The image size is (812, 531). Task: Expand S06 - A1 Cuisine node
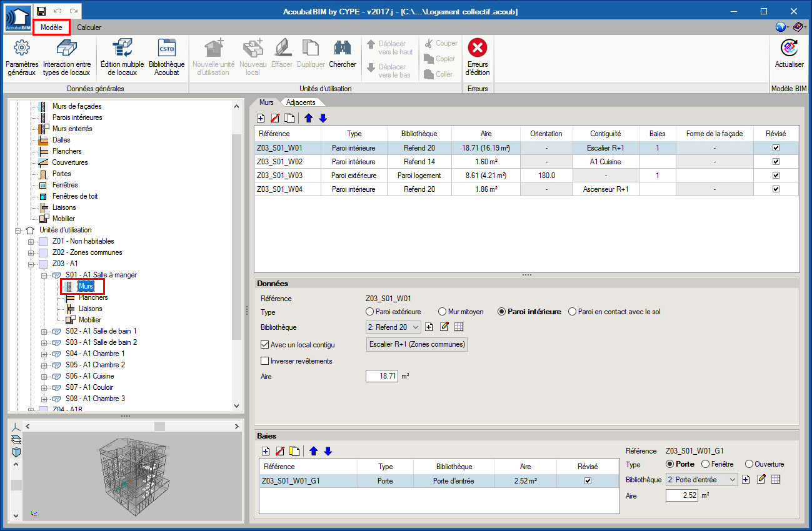pyautogui.click(x=44, y=376)
